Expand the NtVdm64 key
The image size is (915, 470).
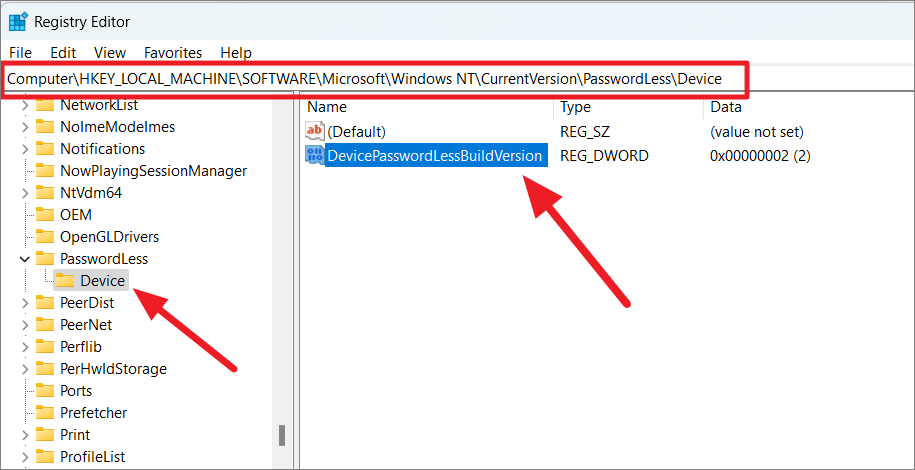click(25, 193)
